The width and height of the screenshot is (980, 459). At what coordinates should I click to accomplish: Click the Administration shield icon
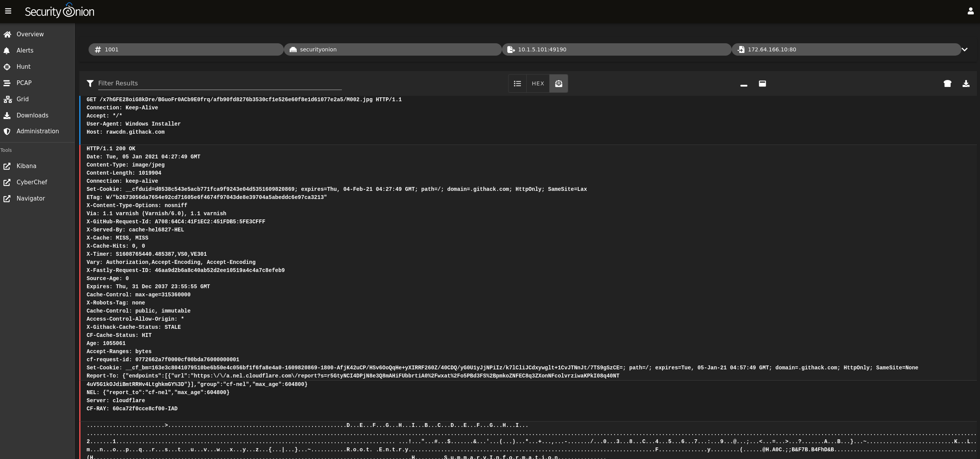7,131
